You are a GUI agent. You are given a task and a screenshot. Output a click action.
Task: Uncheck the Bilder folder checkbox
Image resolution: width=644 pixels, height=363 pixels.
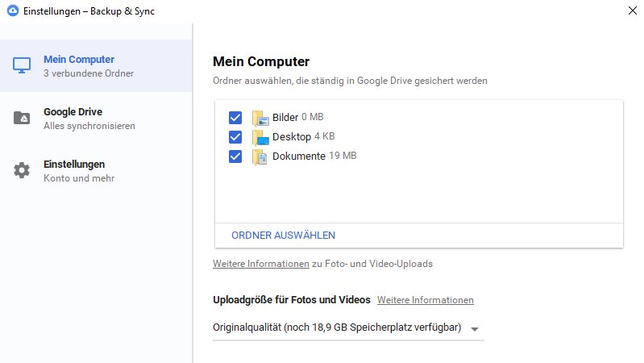coord(235,118)
